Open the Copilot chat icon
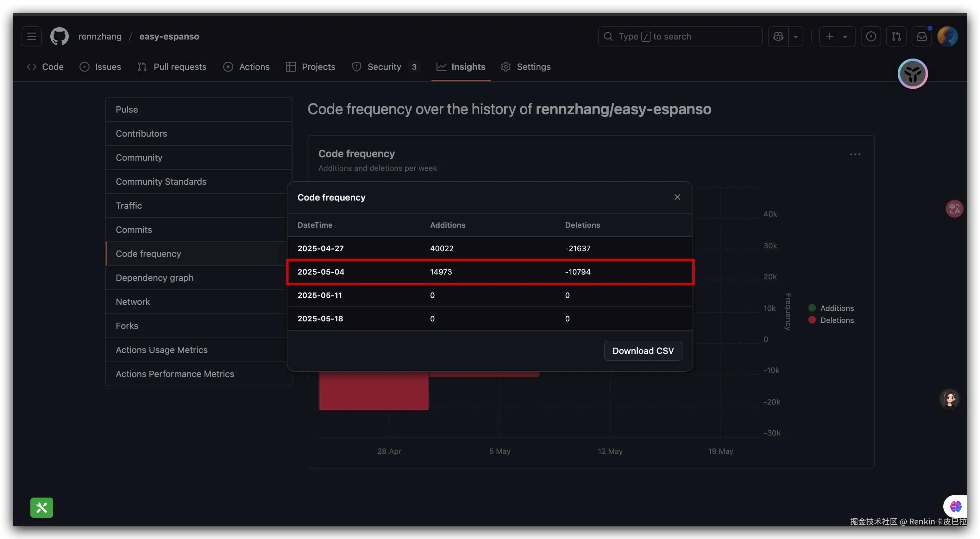 [778, 36]
